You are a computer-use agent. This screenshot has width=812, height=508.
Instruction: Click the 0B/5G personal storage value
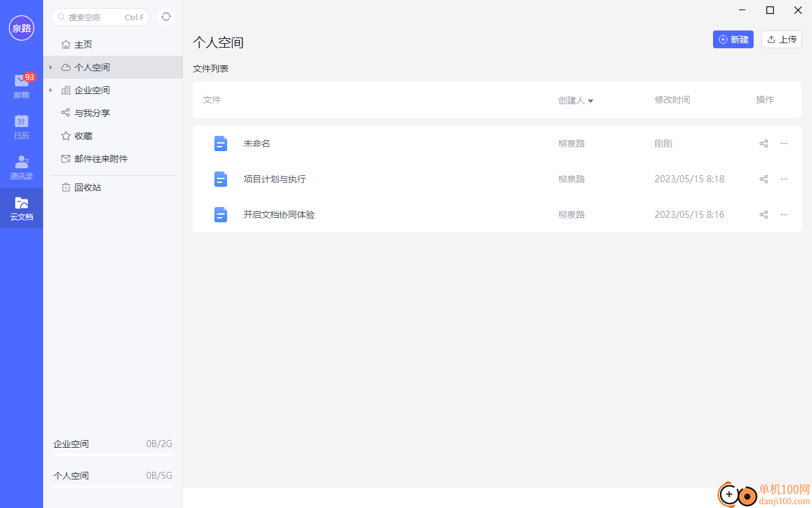coord(159,476)
